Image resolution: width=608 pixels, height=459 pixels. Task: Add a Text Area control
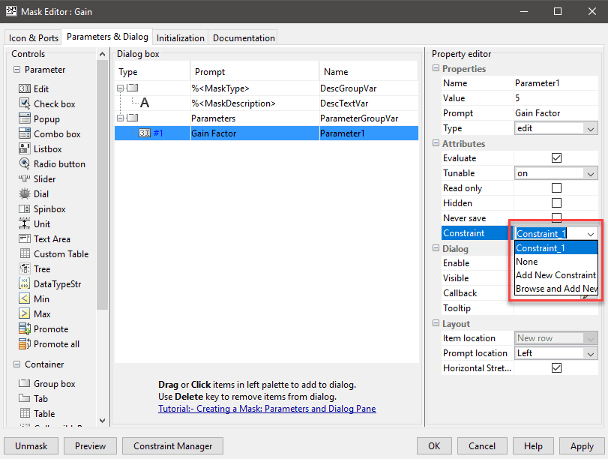point(45,239)
